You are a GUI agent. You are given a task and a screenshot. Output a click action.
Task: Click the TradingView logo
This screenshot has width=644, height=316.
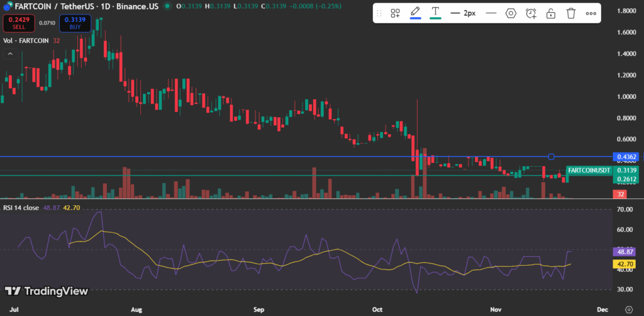47,291
